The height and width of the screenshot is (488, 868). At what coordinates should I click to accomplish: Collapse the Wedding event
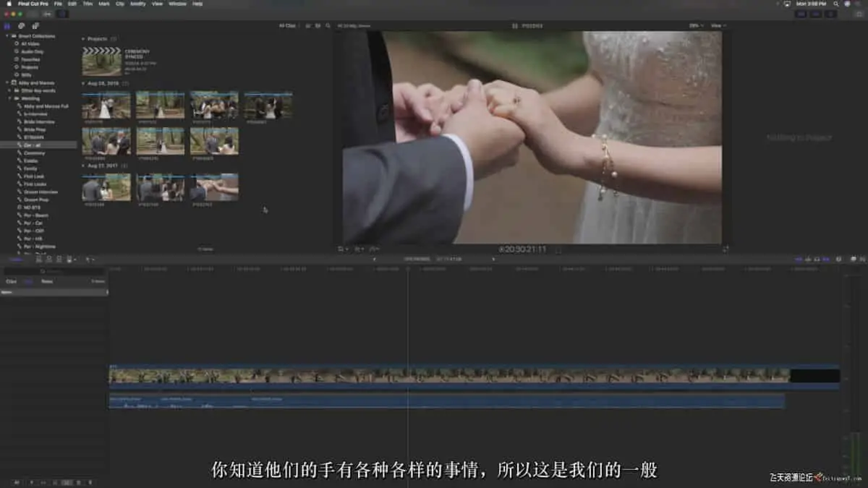click(11, 98)
